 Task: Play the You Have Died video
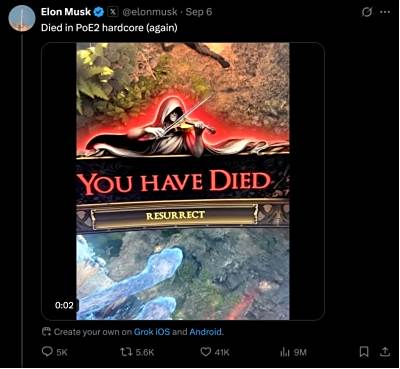[x=183, y=181]
